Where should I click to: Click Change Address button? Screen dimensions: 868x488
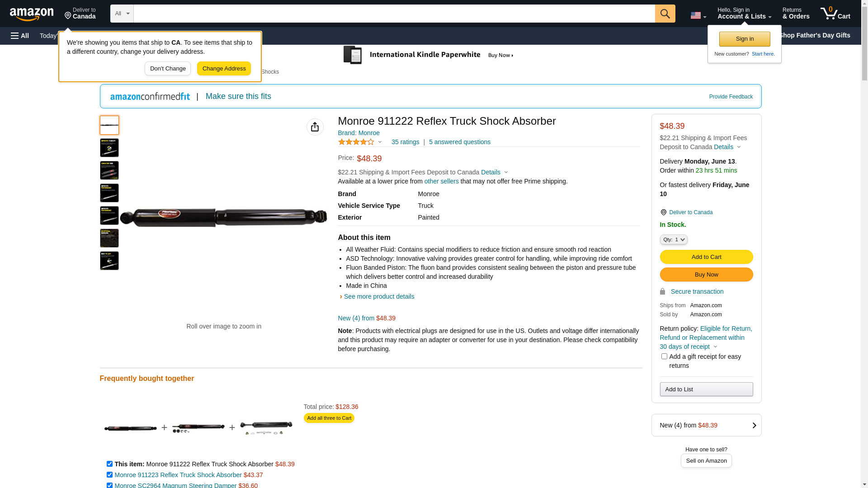224,69
